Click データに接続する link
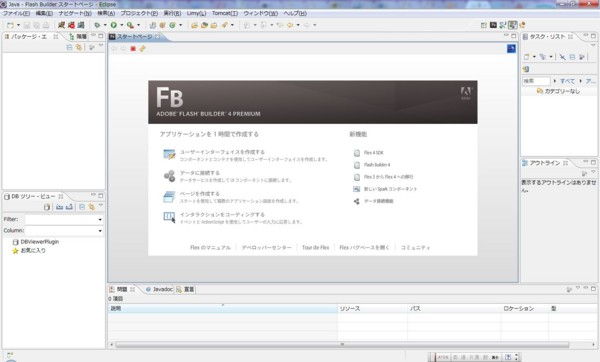Viewport: 600px width, 362px height. (x=200, y=173)
